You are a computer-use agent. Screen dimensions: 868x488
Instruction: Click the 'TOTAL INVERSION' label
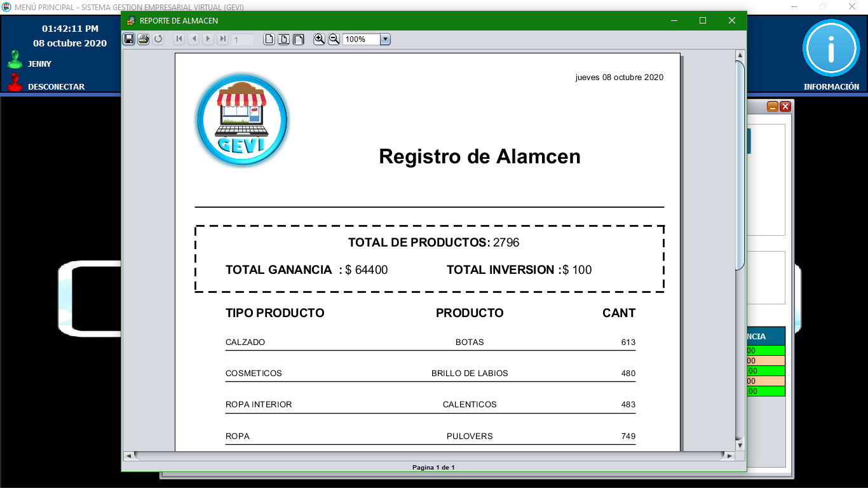click(x=501, y=270)
